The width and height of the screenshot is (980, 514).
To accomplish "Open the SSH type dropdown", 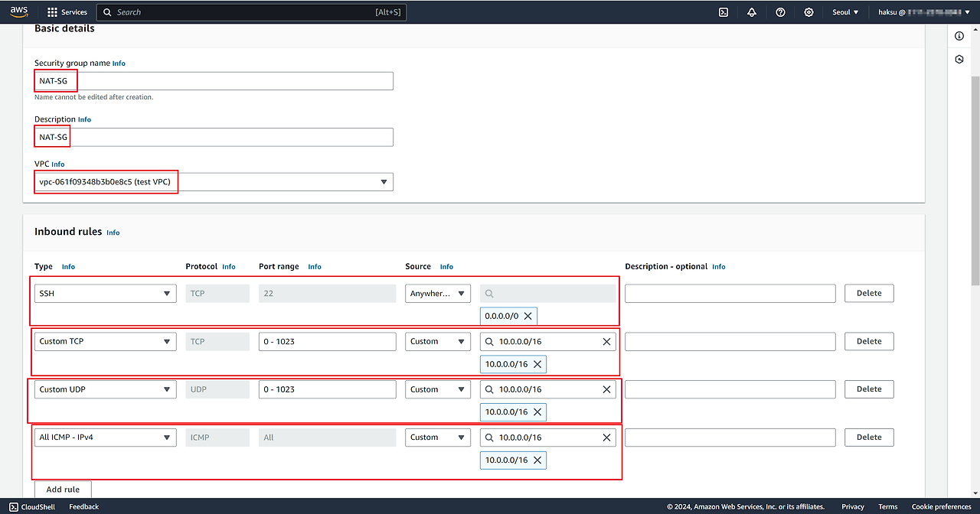I will pyautogui.click(x=105, y=294).
